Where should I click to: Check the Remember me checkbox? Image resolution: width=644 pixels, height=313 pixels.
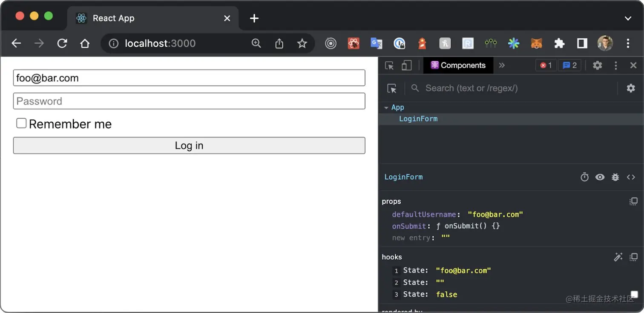pos(21,123)
